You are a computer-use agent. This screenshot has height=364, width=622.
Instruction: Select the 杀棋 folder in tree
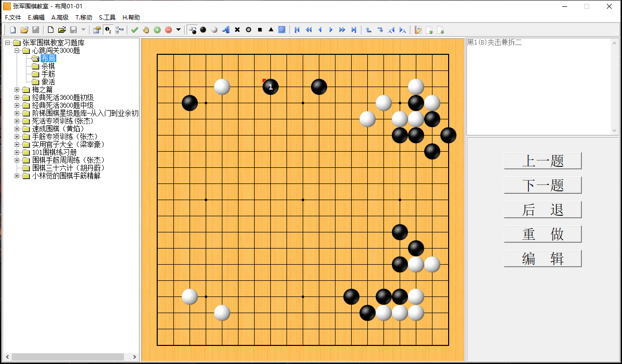(48, 66)
